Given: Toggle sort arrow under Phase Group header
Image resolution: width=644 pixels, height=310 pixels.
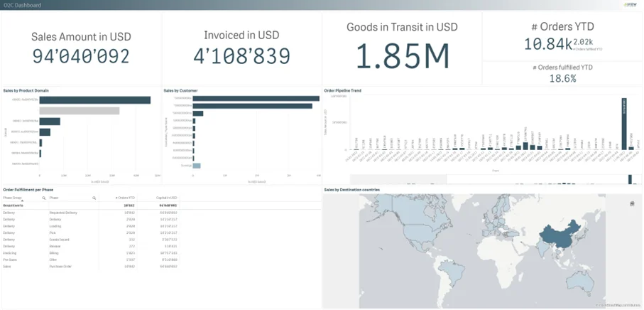Looking at the screenshot, I should (22, 201).
